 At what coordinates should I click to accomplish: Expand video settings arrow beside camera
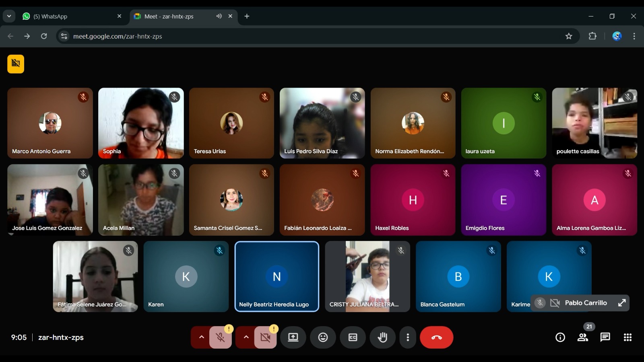tap(246, 337)
